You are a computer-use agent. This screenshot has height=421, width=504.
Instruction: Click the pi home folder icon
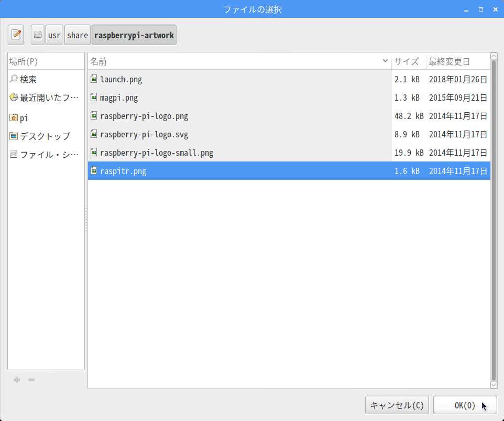pos(14,118)
